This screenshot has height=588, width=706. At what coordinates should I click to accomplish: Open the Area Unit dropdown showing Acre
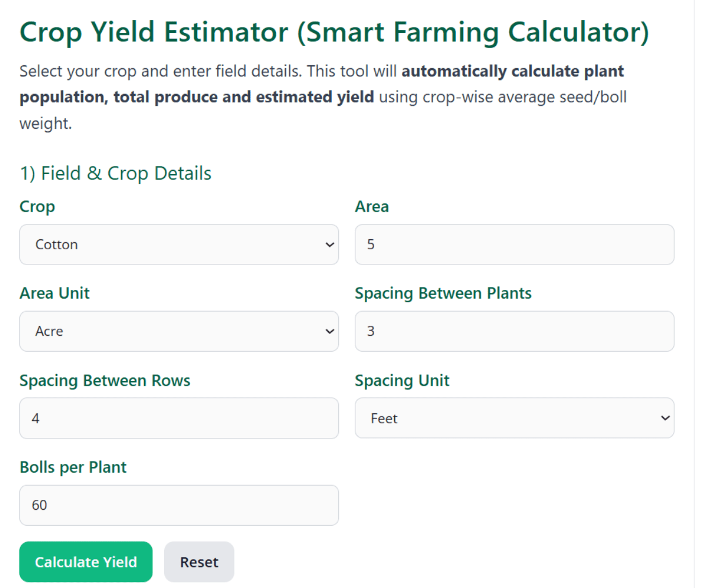pos(179,331)
